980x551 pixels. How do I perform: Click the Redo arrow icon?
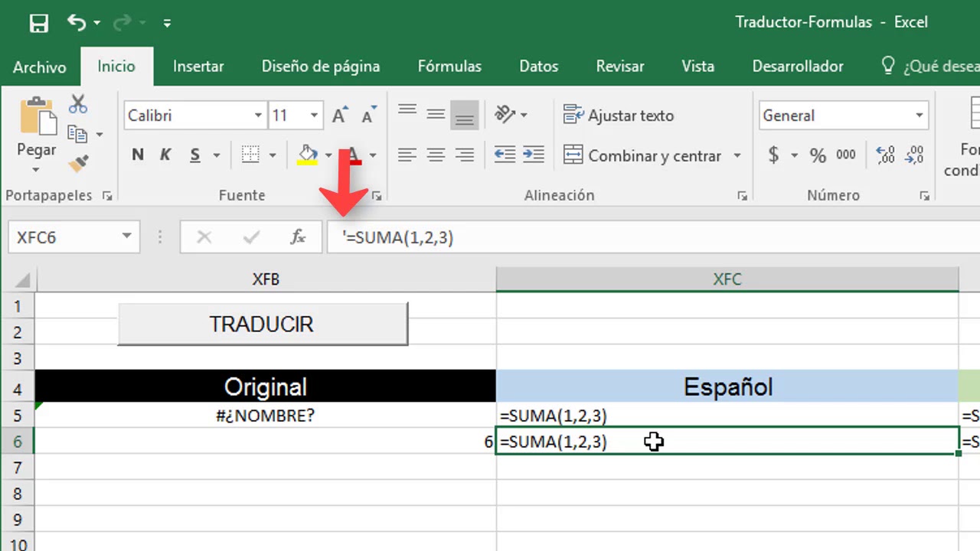coord(121,23)
